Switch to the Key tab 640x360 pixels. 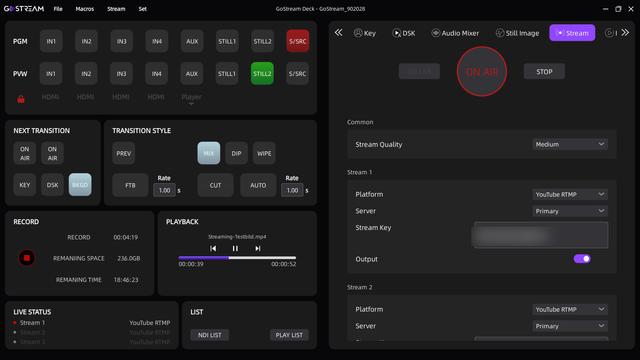[365, 33]
